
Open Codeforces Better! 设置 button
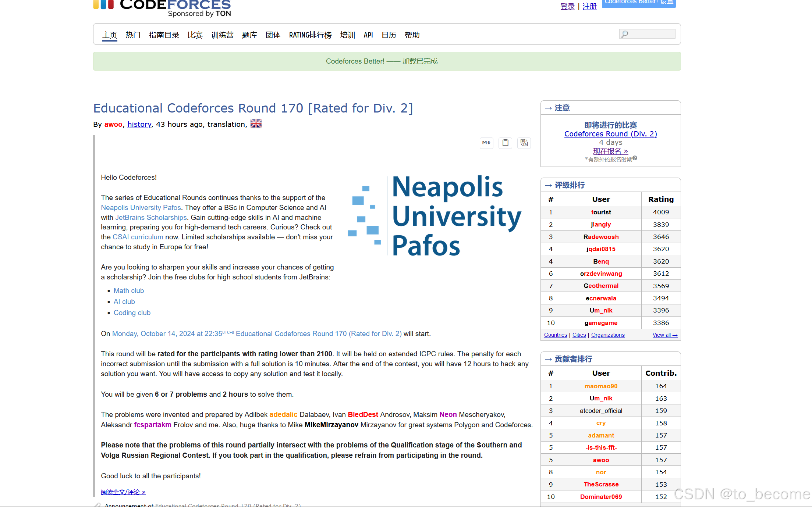coord(638,3)
